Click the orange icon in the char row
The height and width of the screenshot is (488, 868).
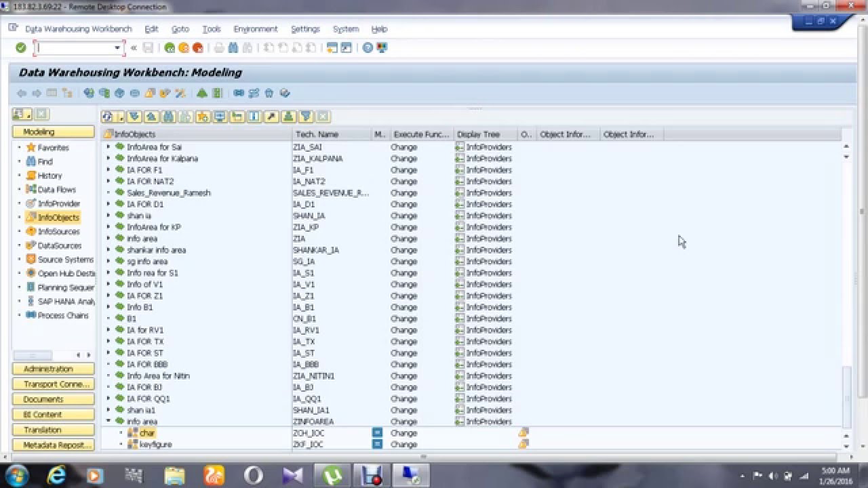point(524,432)
